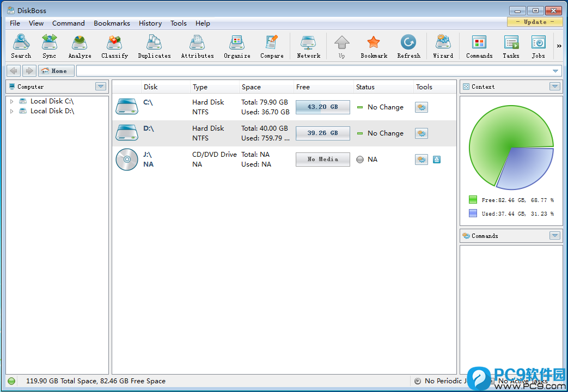This screenshot has width=568, height=392.
Task: Open the History menu
Action: pyautogui.click(x=150, y=23)
